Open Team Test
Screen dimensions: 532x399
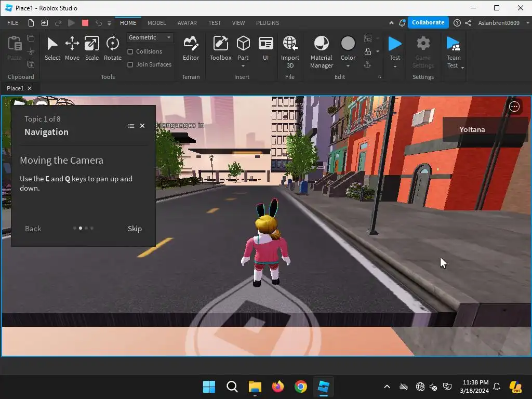pos(453,52)
